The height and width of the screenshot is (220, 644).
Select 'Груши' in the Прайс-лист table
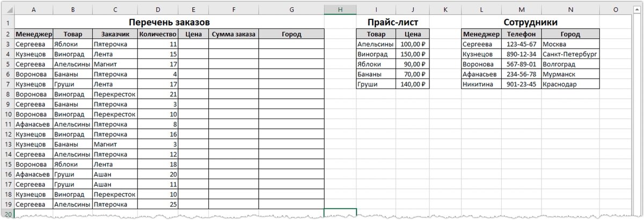coord(376,84)
